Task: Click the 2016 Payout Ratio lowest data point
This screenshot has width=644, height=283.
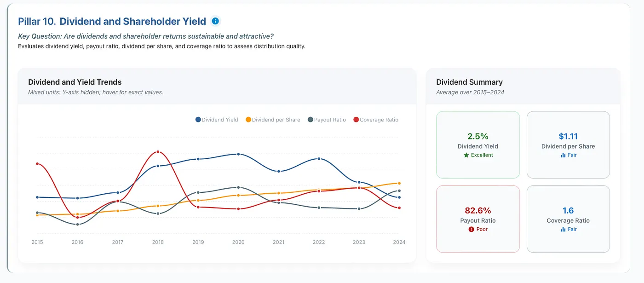Action: tap(77, 225)
